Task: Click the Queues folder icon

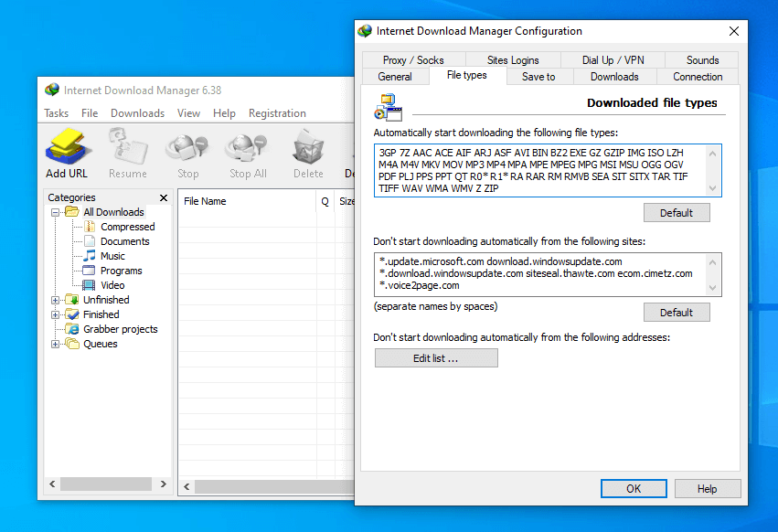Action: coord(72,344)
